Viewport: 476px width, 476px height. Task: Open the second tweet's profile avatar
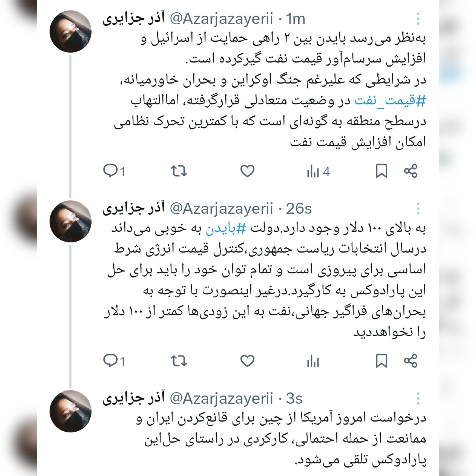(71, 221)
